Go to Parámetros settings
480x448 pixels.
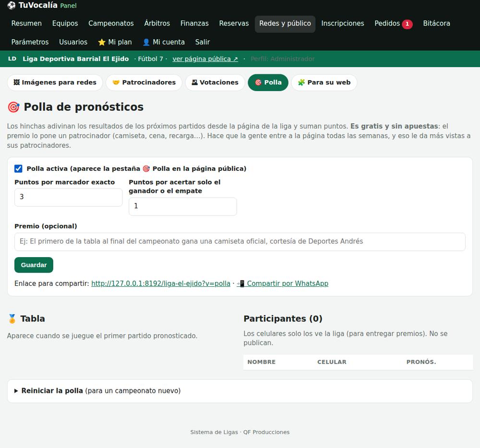click(x=30, y=42)
